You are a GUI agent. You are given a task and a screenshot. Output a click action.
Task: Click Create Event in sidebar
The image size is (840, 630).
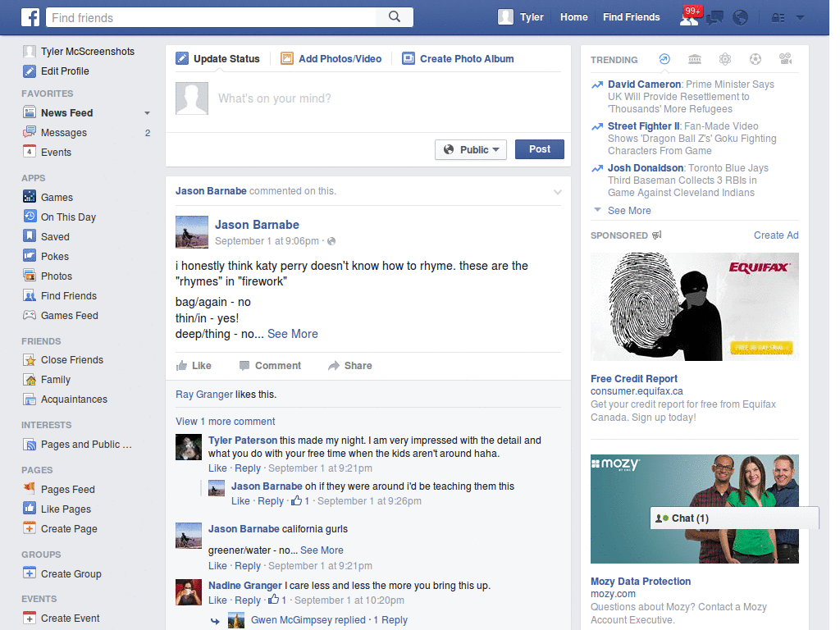pos(62,619)
